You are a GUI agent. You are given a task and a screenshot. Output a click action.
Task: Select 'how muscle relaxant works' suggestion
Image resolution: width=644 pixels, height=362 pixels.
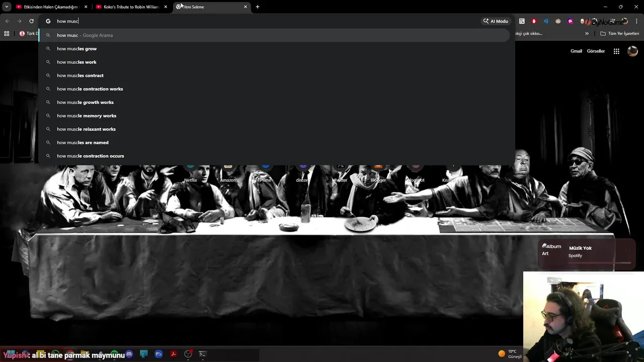pos(274,129)
